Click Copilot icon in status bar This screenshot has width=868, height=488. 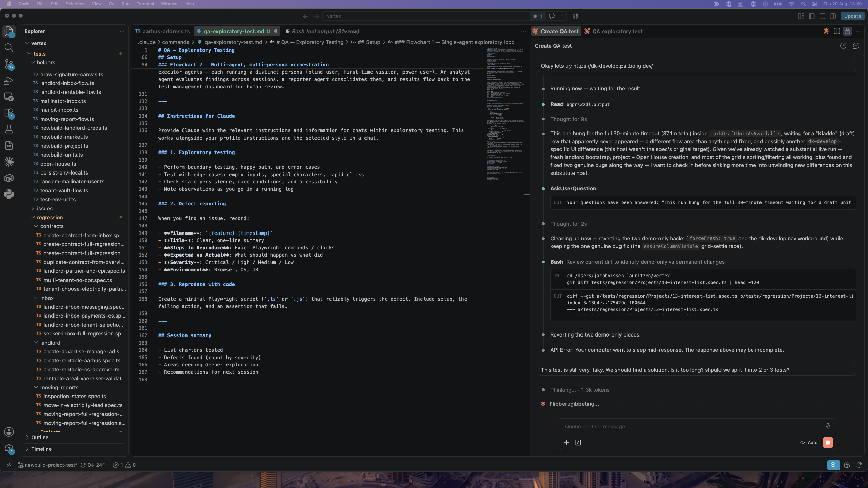[847, 465]
